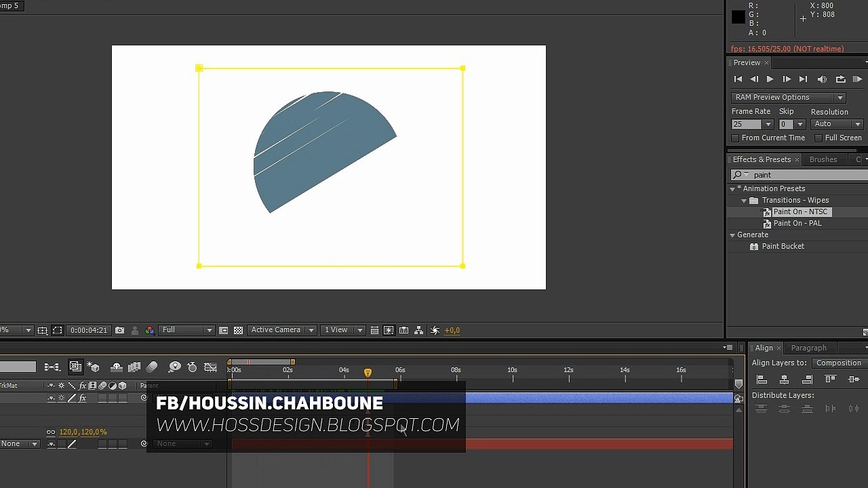The width and height of the screenshot is (868, 488).
Task: Jump to last frame in Preview panel
Action: 803,79
